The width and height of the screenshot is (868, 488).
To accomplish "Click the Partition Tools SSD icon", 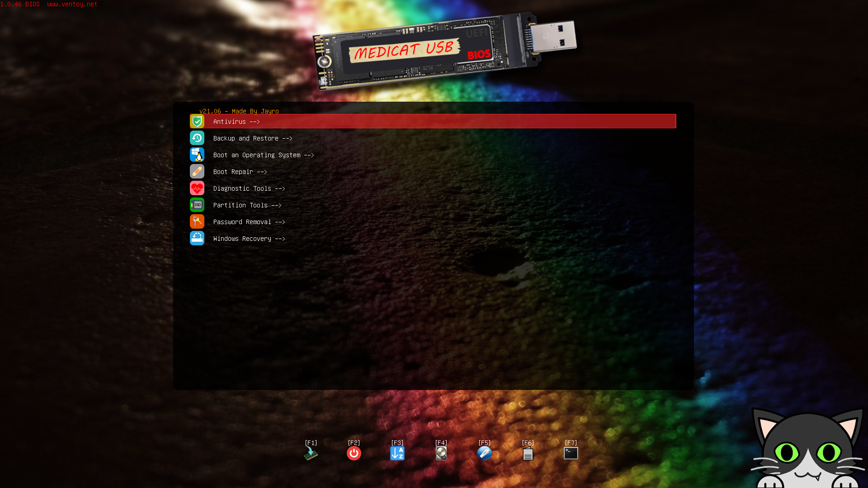I will pos(197,205).
